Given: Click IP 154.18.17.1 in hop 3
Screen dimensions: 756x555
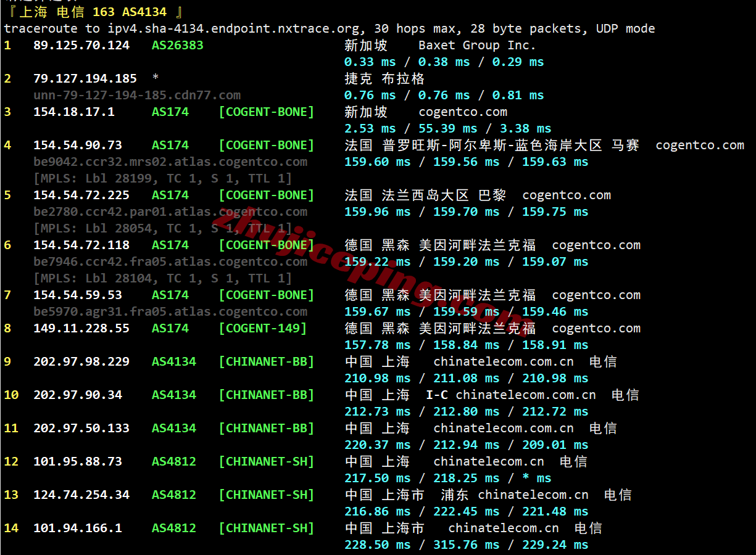Looking at the screenshot, I should [x=74, y=112].
